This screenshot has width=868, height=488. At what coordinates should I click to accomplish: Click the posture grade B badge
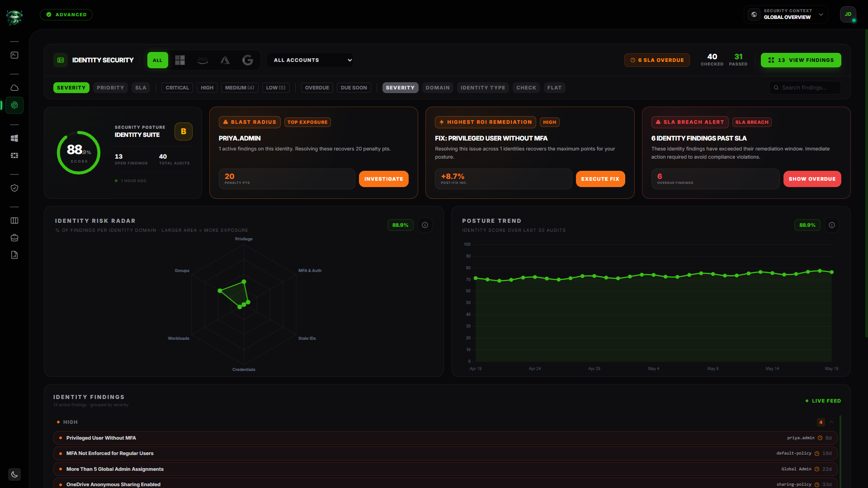184,131
